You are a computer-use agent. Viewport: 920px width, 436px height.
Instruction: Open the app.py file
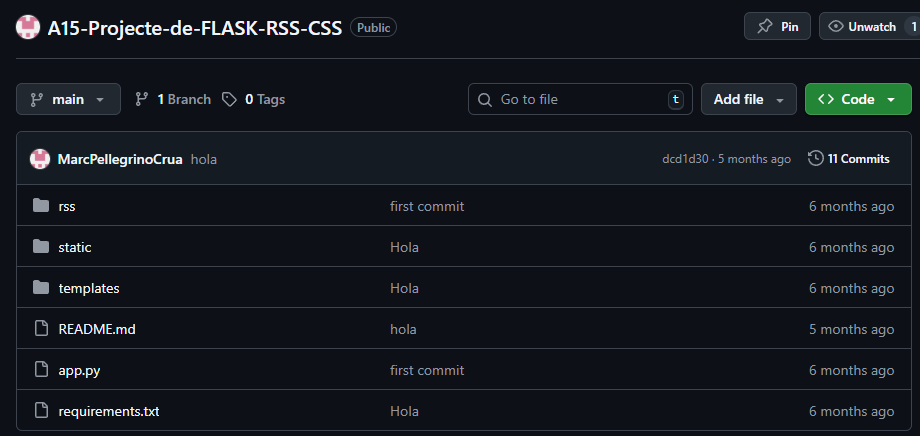[x=79, y=371]
